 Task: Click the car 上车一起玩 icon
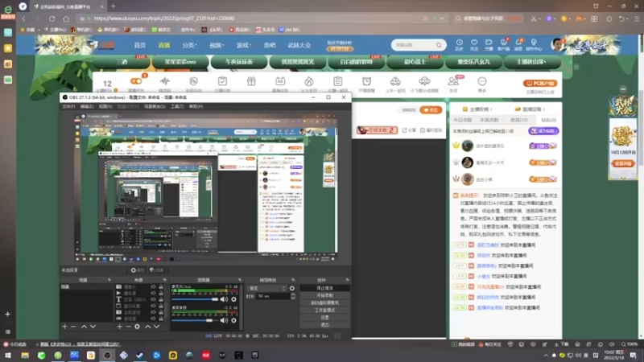[395, 81]
